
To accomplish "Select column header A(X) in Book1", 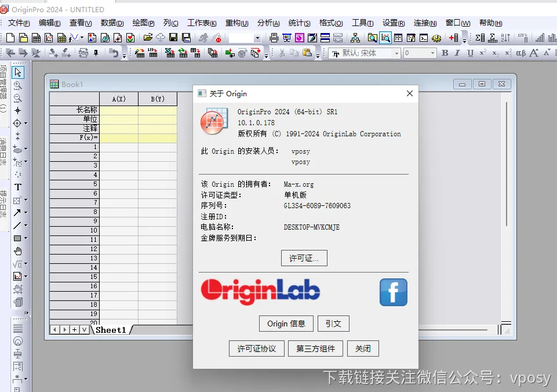I will 119,99.
